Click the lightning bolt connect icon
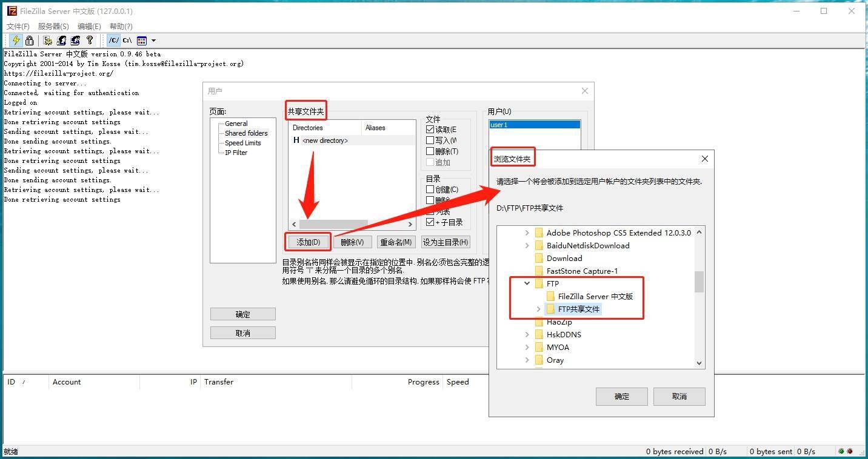This screenshot has height=459, width=868. (x=16, y=41)
